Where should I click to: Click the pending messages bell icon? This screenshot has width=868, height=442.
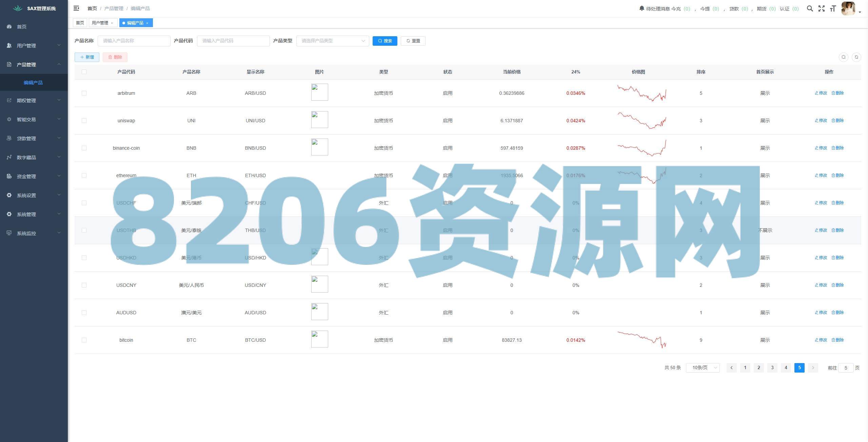tap(642, 8)
